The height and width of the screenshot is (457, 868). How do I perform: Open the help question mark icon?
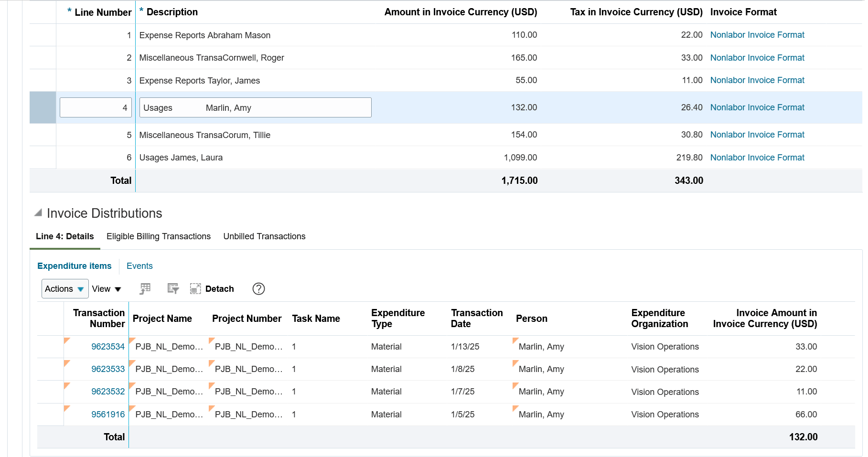(258, 288)
